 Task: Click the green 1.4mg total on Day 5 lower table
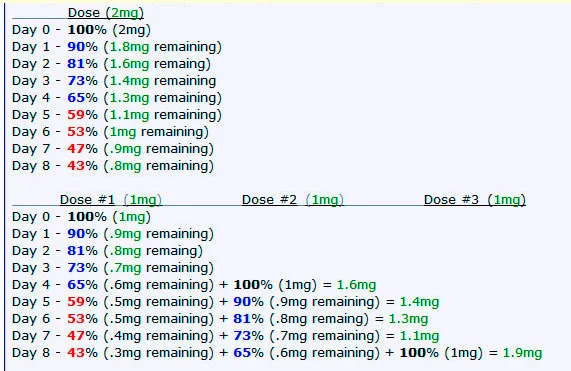(420, 302)
